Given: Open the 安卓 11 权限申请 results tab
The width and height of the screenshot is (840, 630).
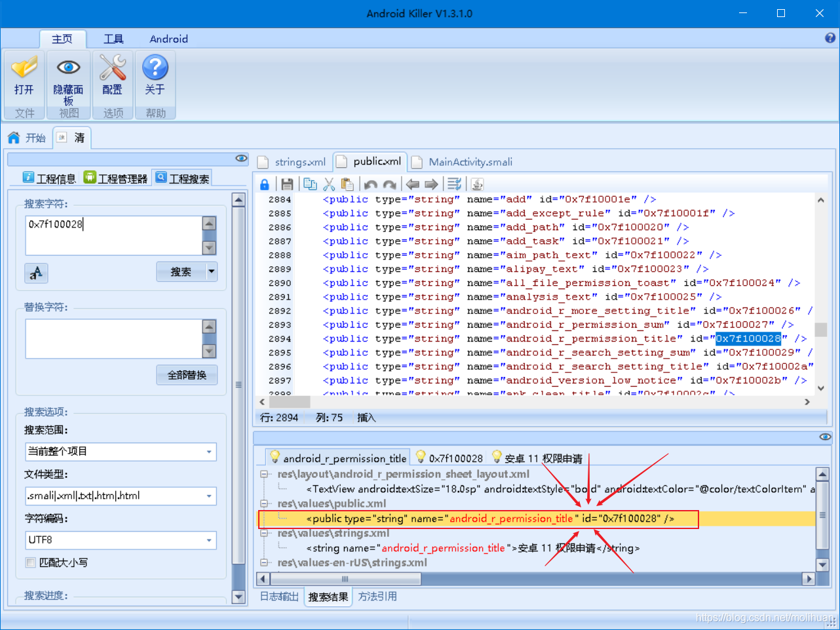Looking at the screenshot, I should pyautogui.click(x=537, y=458).
